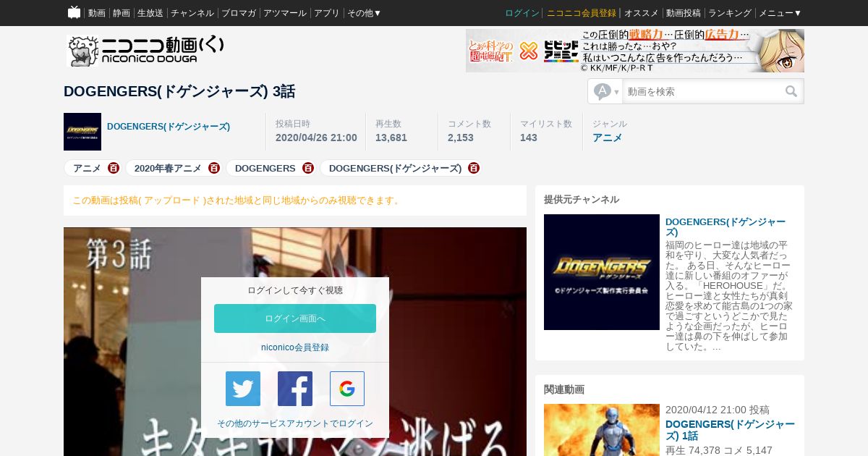Expand the その他▼ menu in the top bar
The image size is (868, 456).
[365, 13]
